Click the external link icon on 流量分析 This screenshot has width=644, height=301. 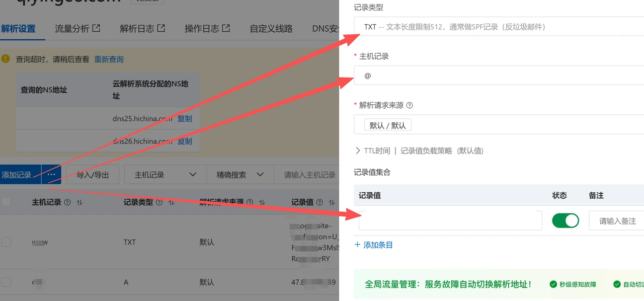(x=96, y=28)
